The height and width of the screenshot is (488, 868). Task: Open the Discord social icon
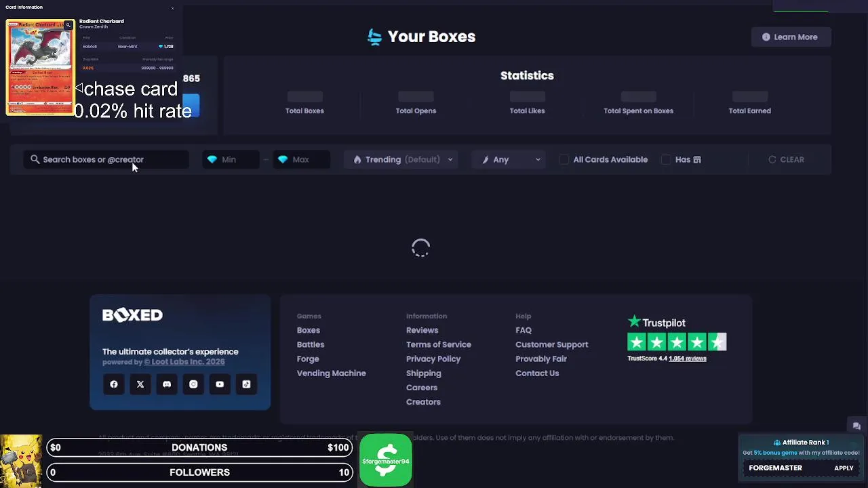coord(167,384)
